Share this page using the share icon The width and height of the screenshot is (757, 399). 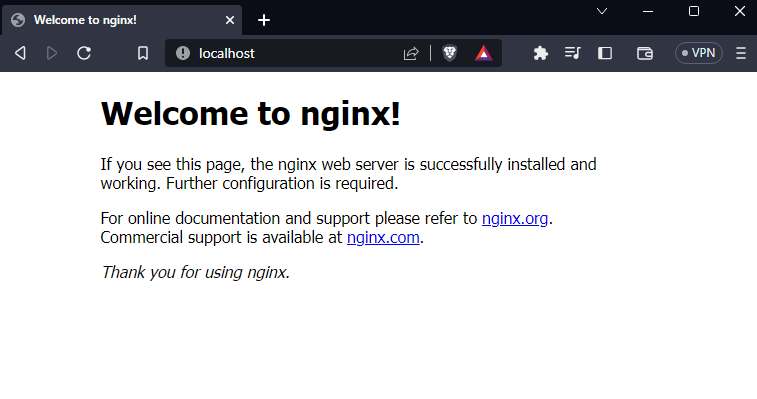pos(411,53)
